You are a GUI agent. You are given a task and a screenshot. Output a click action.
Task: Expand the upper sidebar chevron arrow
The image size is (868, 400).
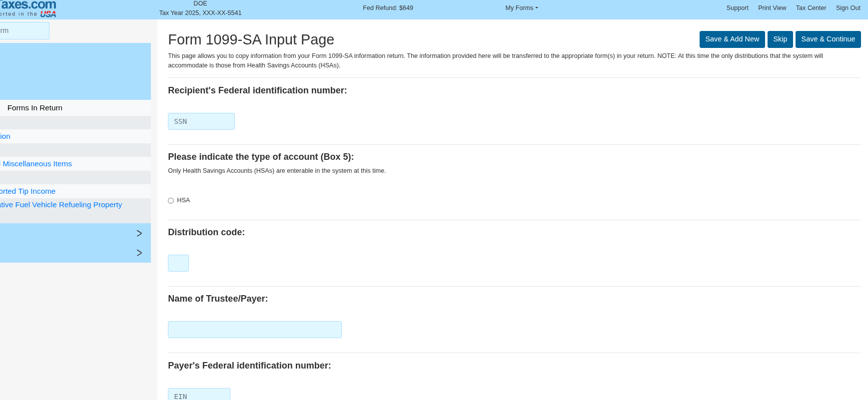[x=139, y=233]
